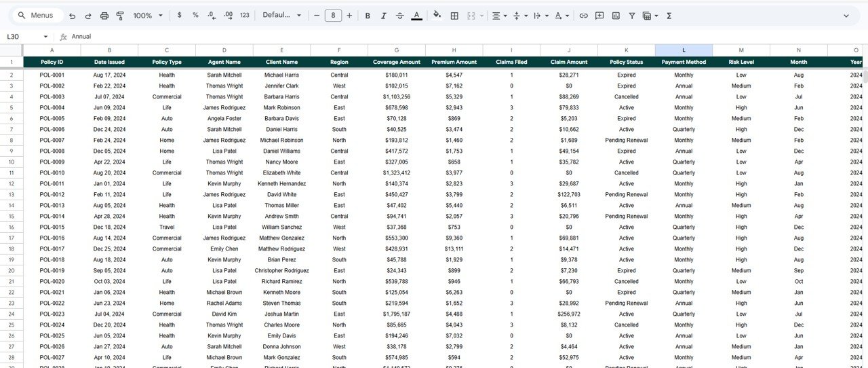
Task: Click the Functions sigma icon
Action: [669, 16]
